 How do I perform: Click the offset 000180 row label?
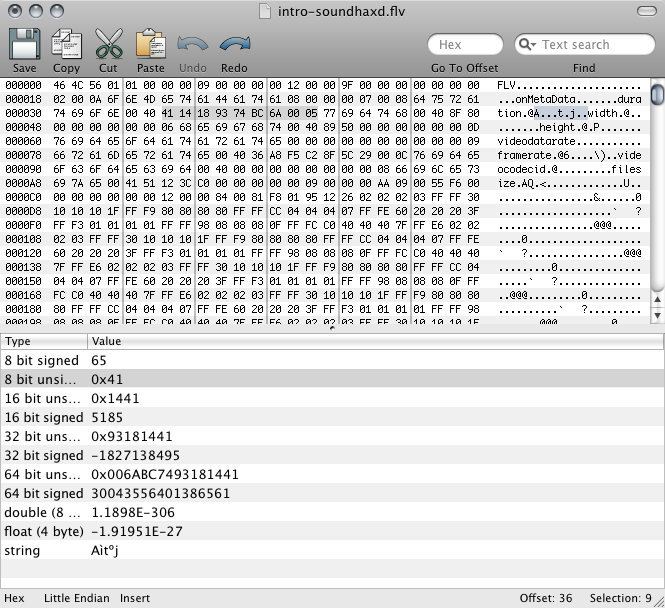[x=23, y=309]
